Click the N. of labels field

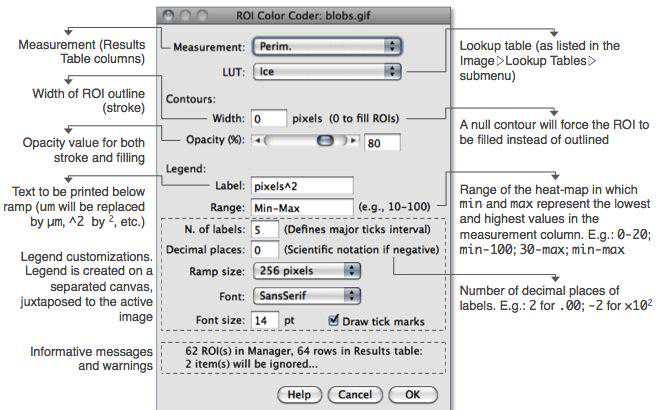pyautogui.click(x=265, y=227)
